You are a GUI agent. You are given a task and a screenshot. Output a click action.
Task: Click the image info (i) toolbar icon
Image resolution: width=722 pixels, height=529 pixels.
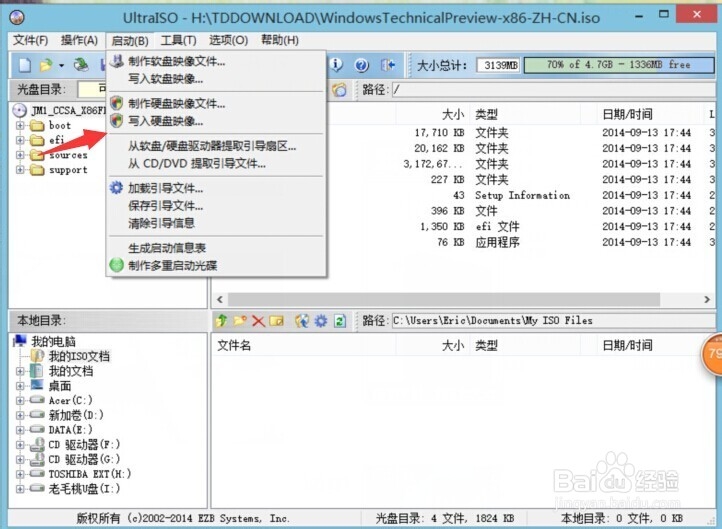[x=337, y=65]
